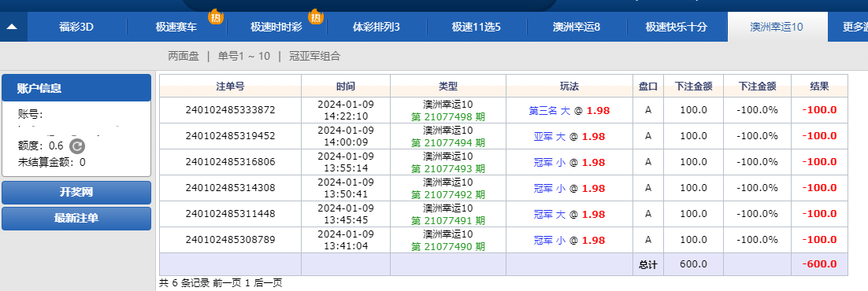Switch to the 极速时时彩 tab
Image resolution: width=868 pixels, height=291 pixels.
(x=276, y=27)
